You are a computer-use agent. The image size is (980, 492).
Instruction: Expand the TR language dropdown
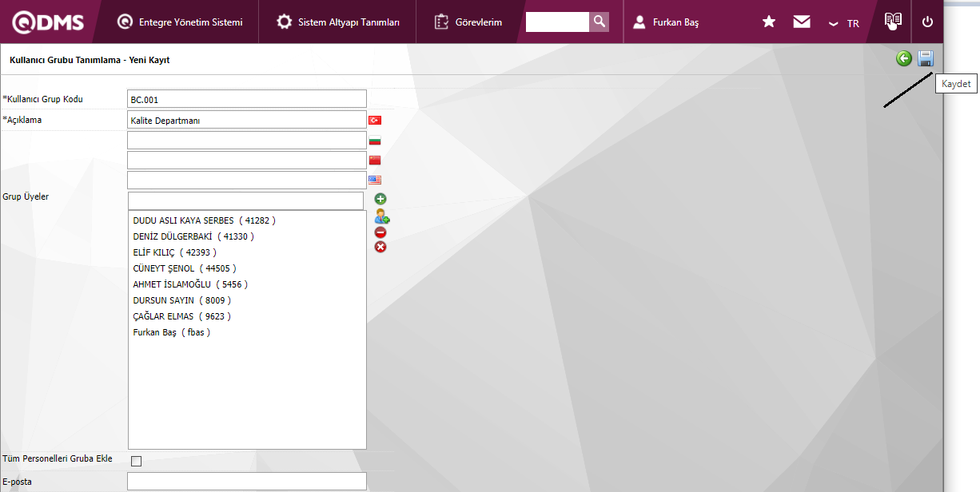pos(844,23)
